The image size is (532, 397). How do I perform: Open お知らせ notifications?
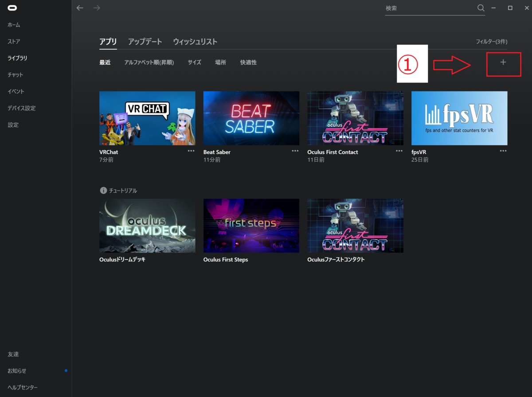tap(17, 371)
